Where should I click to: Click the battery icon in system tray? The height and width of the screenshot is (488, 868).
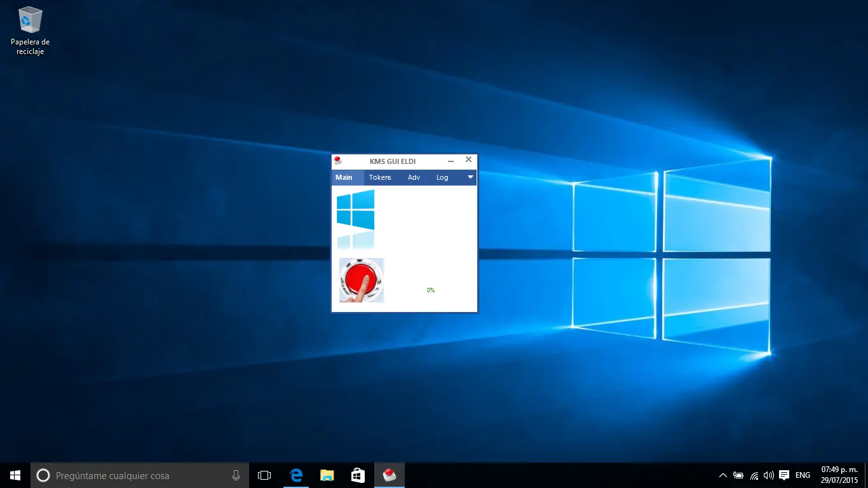(x=738, y=475)
